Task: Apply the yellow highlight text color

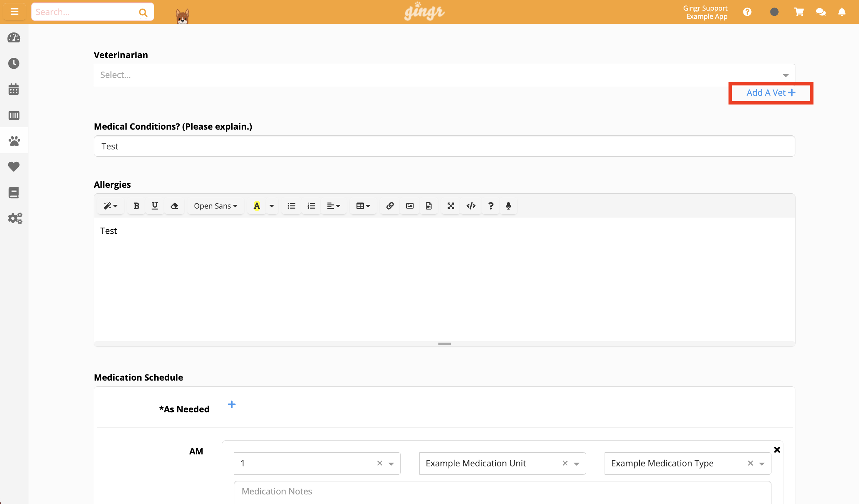Action: pos(257,206)
